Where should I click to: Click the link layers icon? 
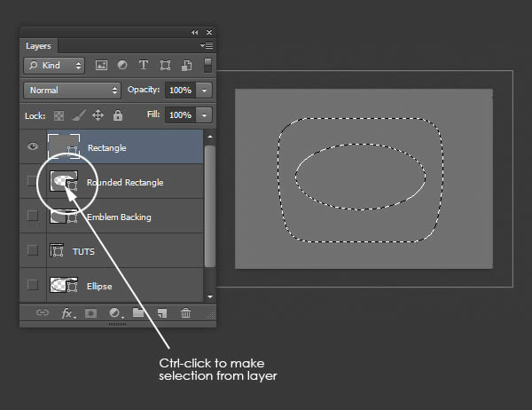coord(43,312)
